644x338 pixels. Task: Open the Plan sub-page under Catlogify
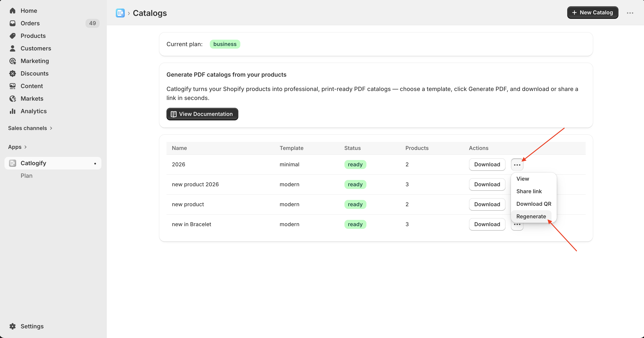[x=26, y=176]
